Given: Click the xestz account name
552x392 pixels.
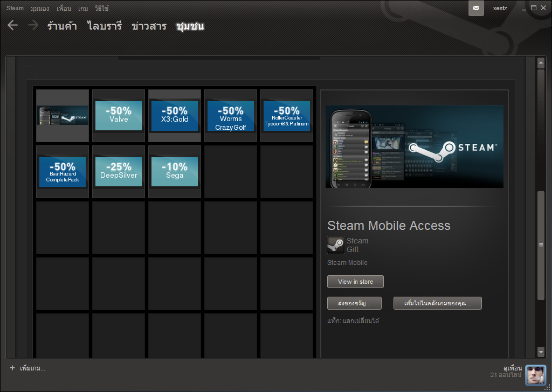Looking at the screenshot, I should 500,8.
